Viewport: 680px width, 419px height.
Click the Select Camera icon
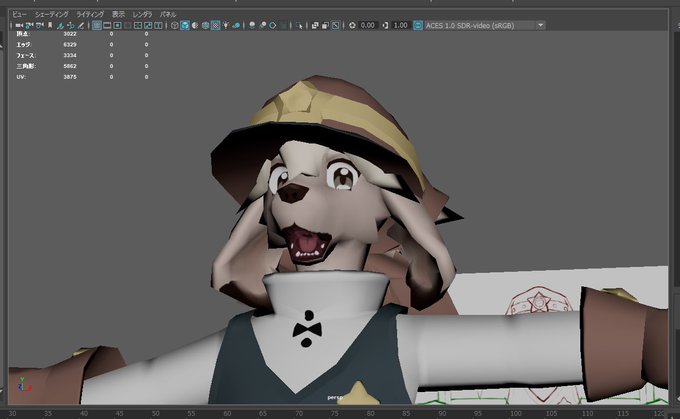click(19, 26)
